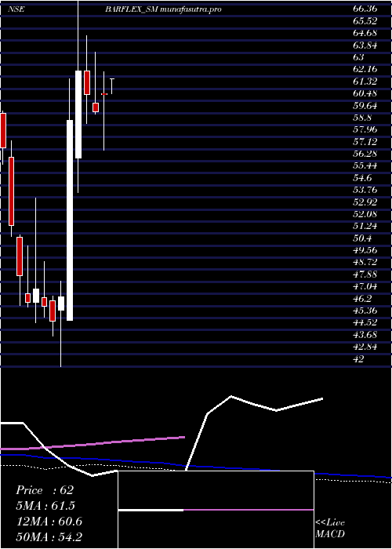Click the 65.52 price axis label

tap(365, 21)
